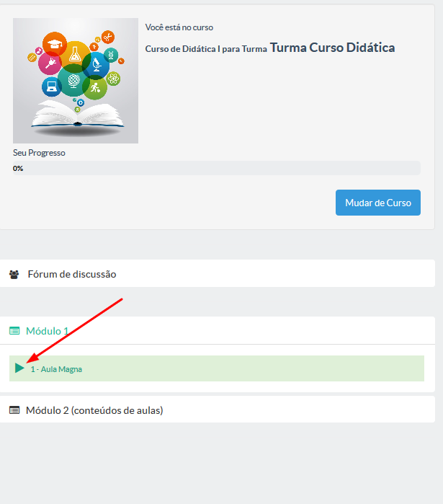The height and width of the screenshot is (504, 443).
Task: Click the course cover image with book
Action: click(x=76, y=81)
